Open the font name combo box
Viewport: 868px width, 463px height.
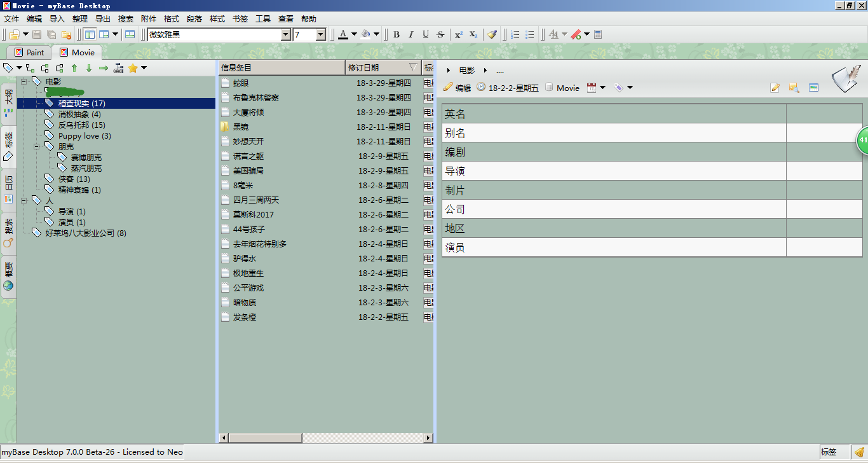tap(219, 34)
